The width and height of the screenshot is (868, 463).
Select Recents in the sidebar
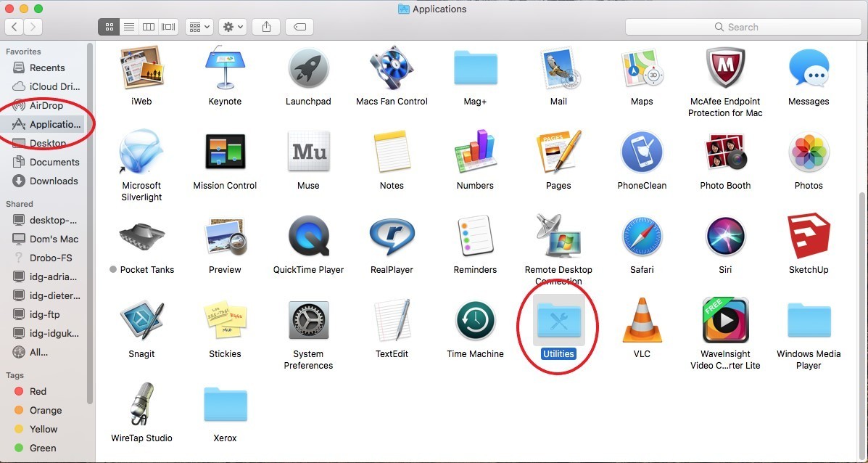(x=46, y=67)
